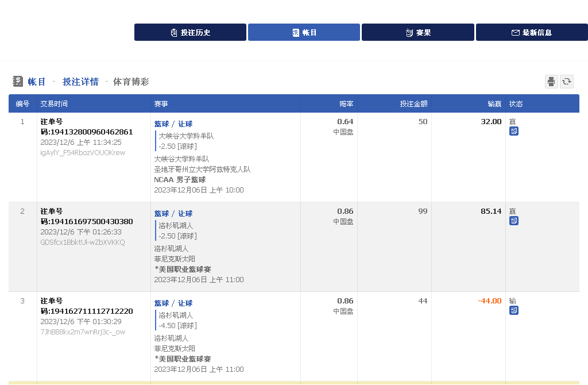The width and height of the screenshot is (588, 385).
Task: Click timestamp 2023/12/6 下午 01:26:33
Action: pos(81,232)
